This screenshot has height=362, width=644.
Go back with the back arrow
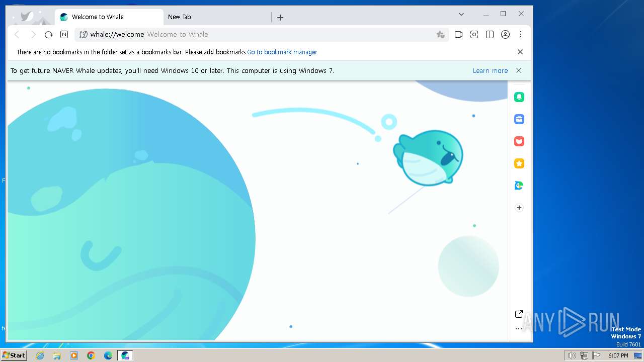(x=17, y=35)
